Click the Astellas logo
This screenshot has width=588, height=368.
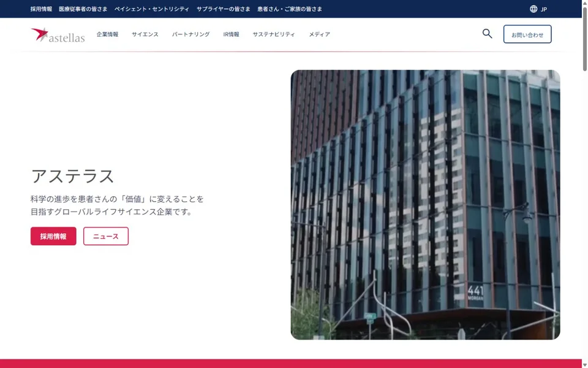(x=58, y=34)
